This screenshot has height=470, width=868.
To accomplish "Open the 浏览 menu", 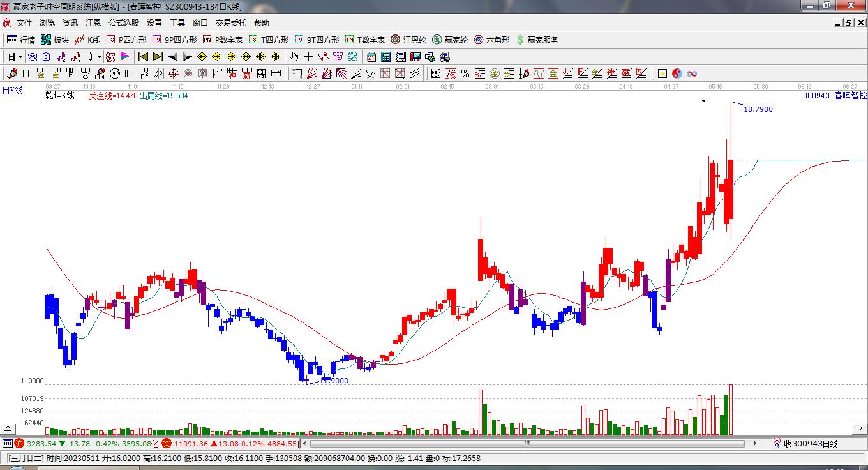I will [47, 23].
